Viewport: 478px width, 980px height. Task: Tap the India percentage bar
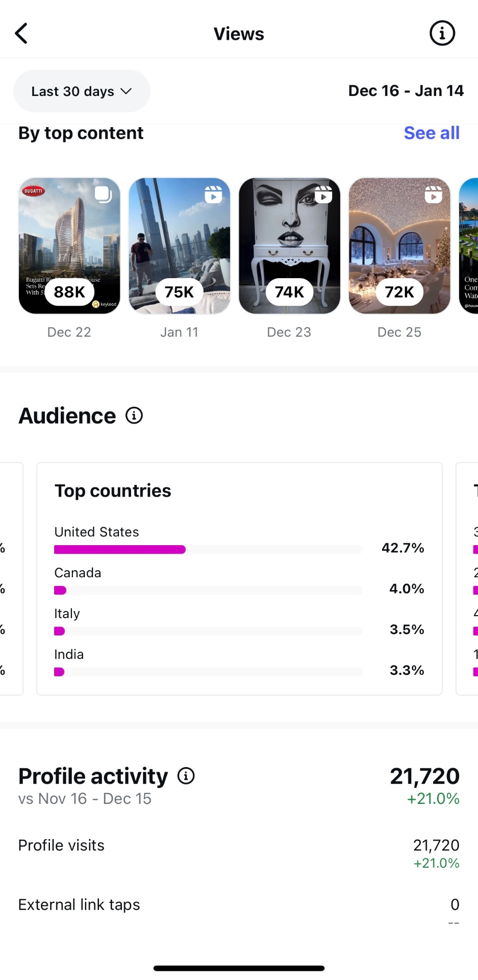[x=208, y=672]
